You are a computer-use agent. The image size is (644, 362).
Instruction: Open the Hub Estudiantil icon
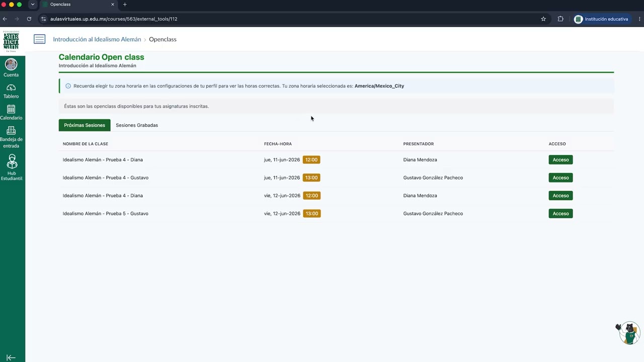point(12,161)
